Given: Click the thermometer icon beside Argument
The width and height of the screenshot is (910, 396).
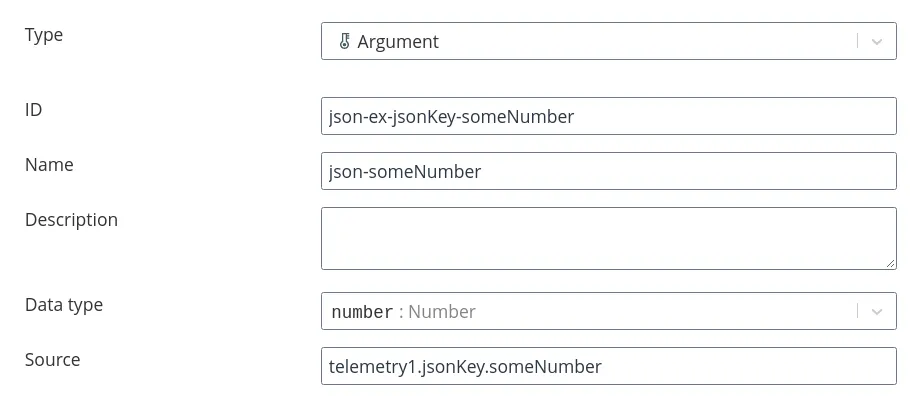Looking at the screenshot, I should (x=344, y=41).
